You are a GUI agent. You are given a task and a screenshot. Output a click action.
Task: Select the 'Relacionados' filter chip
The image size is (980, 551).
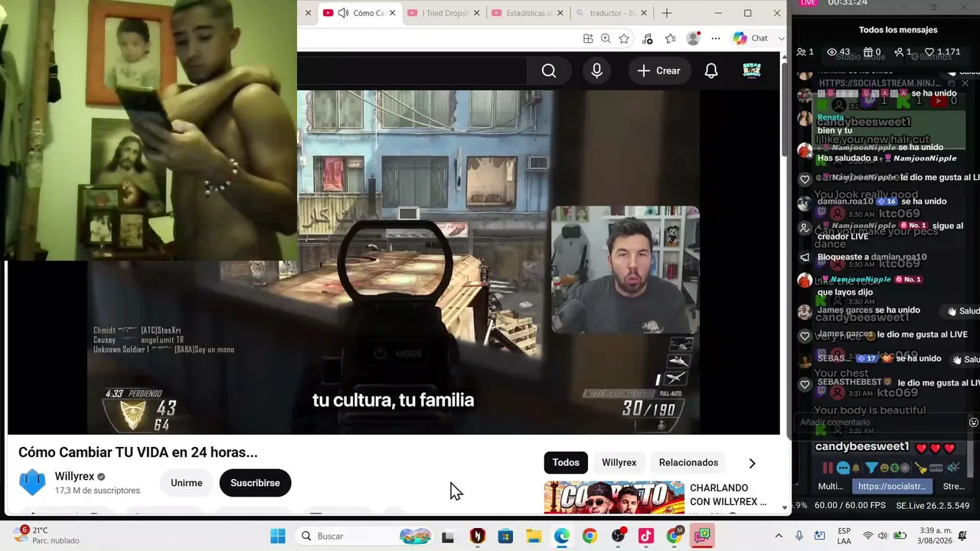tap(688, 462)
